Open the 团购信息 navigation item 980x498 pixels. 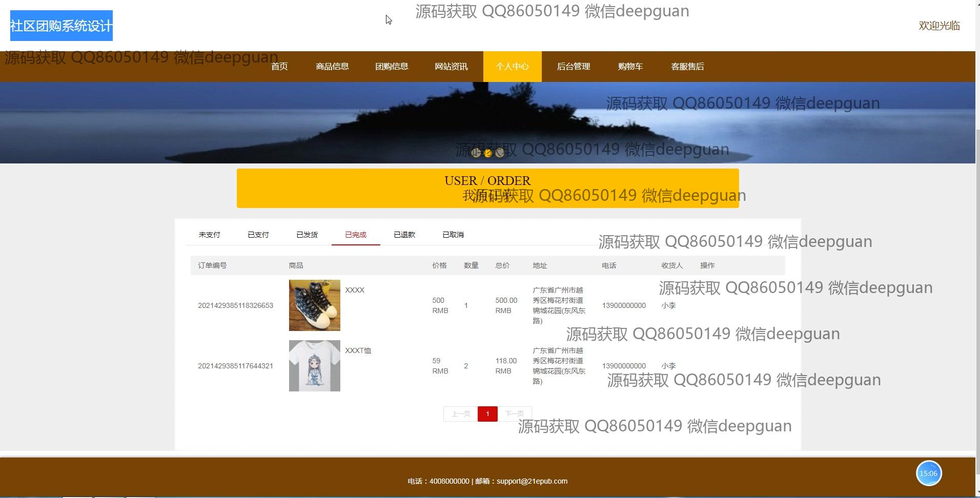click(x=392, y=67)
